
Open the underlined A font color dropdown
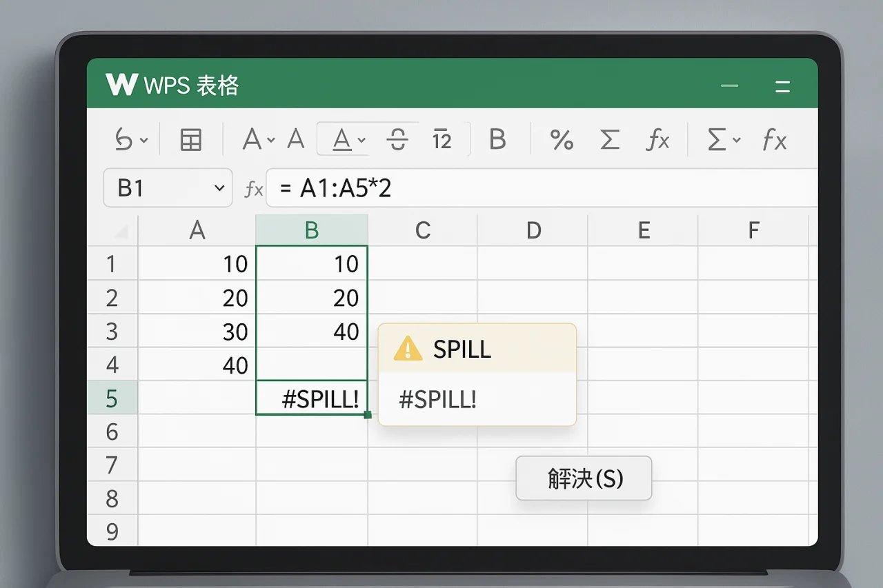pos(361,141)
